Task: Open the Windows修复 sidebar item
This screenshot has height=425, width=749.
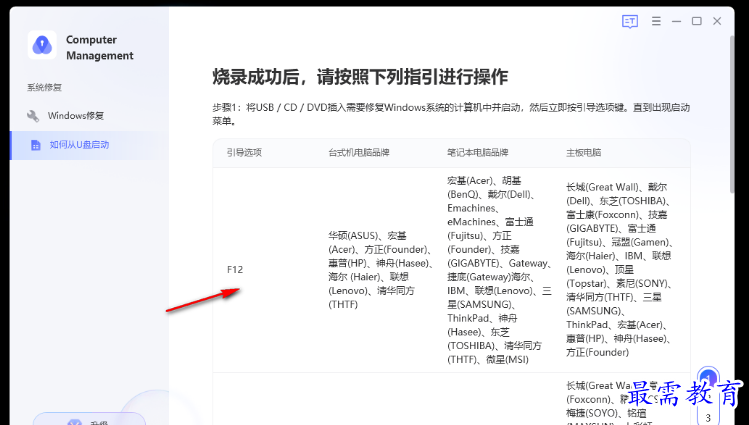Action: point(89,116)
